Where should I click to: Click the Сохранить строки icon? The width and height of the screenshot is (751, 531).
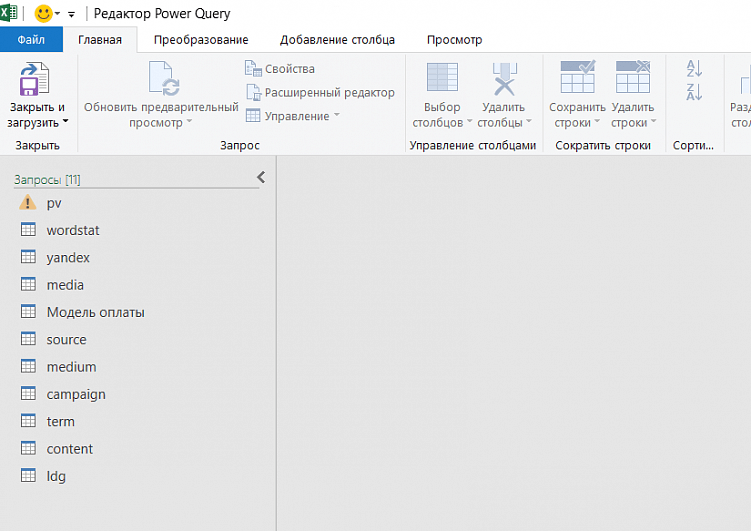[578, 77]
